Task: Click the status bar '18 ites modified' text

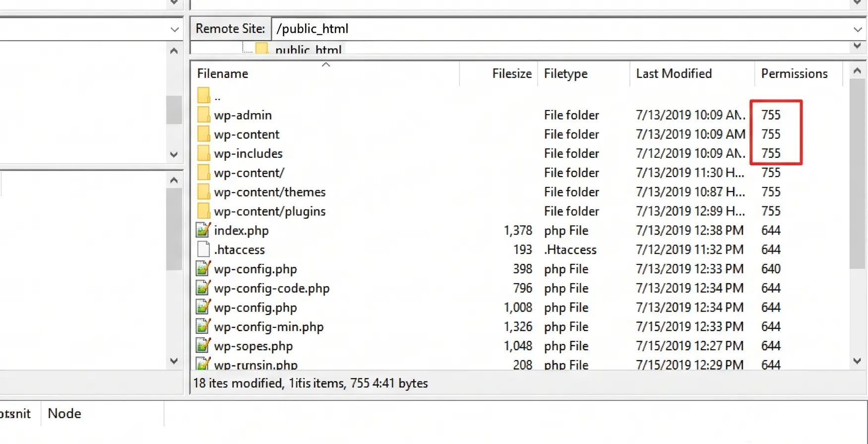Action: click(x=238, y=383)
